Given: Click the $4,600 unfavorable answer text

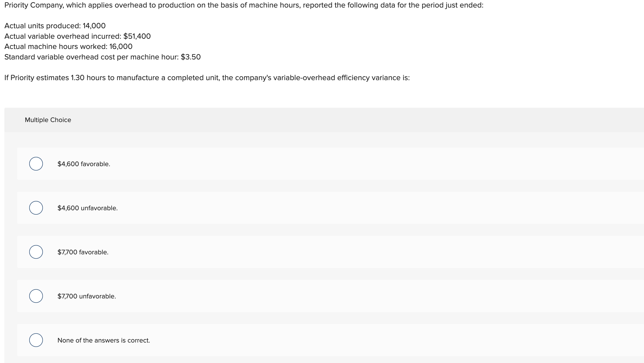Looking at the screenshot, I should [x=87, y=208].
